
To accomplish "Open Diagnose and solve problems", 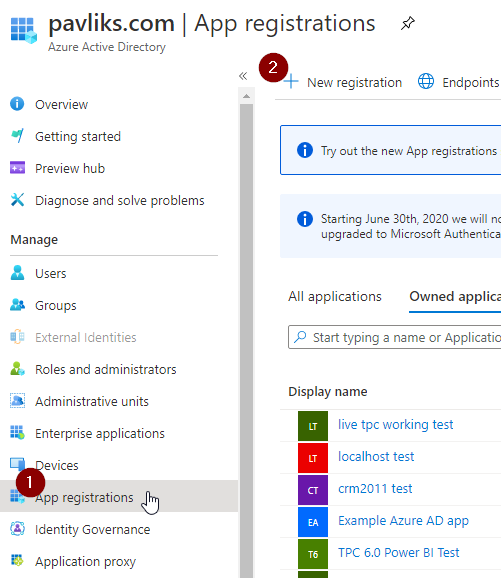I will pos(119,201).
